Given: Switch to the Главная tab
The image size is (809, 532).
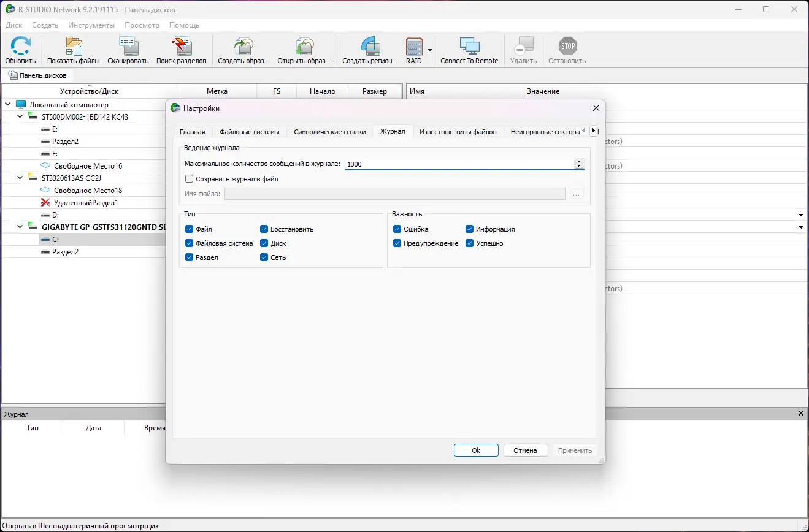Looking at the screenshot, I should pos(193,132).
